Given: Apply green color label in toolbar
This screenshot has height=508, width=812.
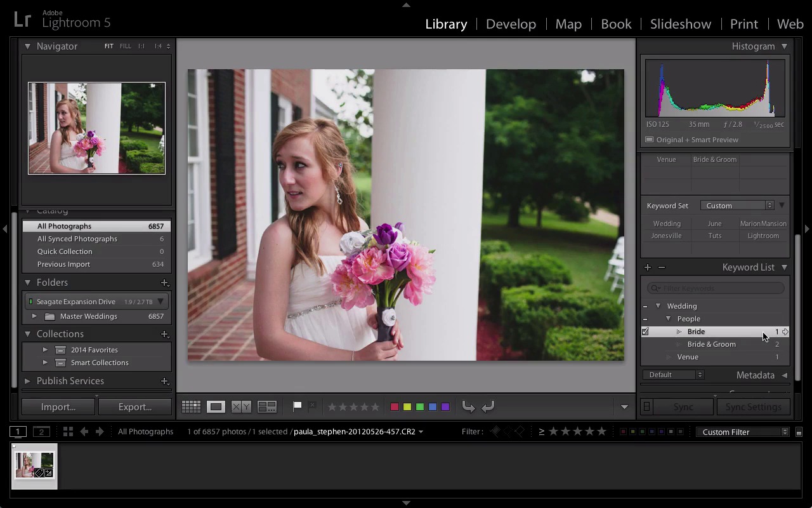Looking at the screenshot, I should pyautogui.click(x=419, y=407).
